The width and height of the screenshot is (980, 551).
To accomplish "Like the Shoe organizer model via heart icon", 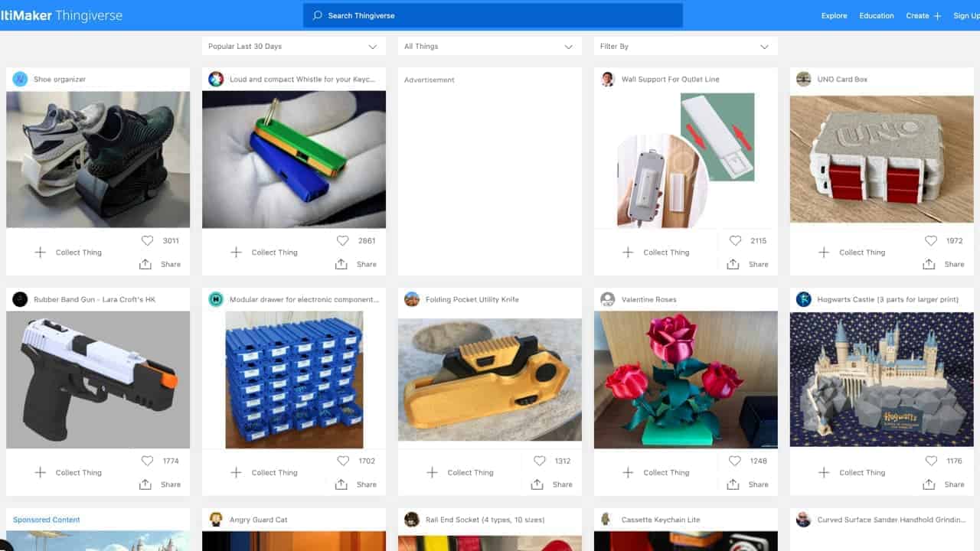I will coord(148,240).
